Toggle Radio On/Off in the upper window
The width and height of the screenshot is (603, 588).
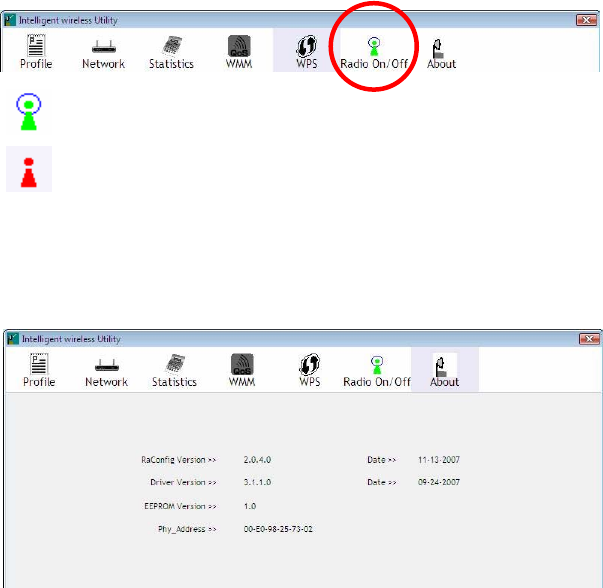374,53
